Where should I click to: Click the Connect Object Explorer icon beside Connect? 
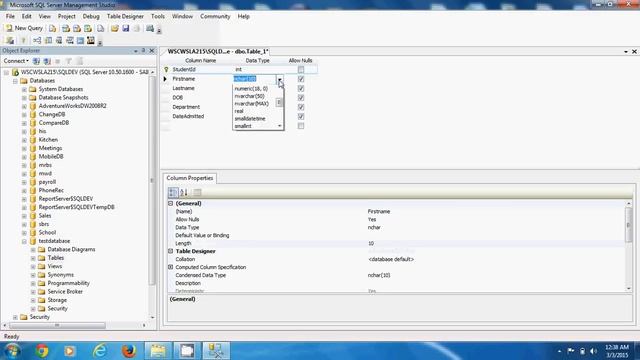36,61
